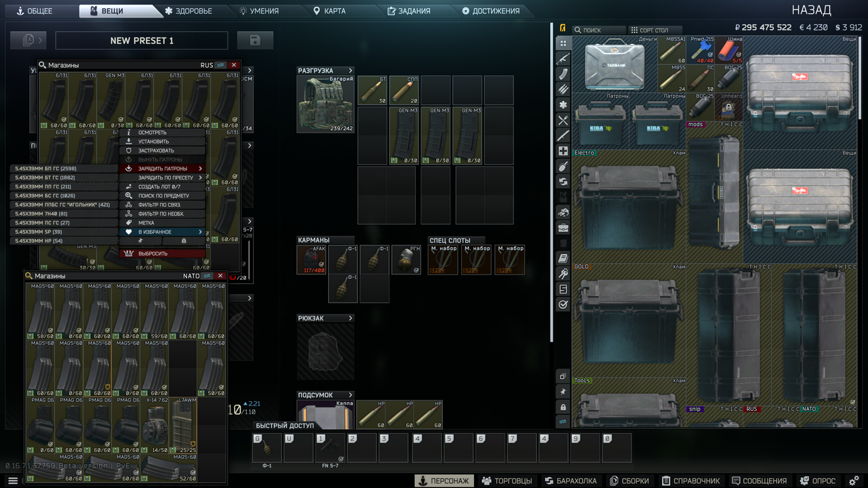Filter stash by melee knife icon

coord(563,136)
